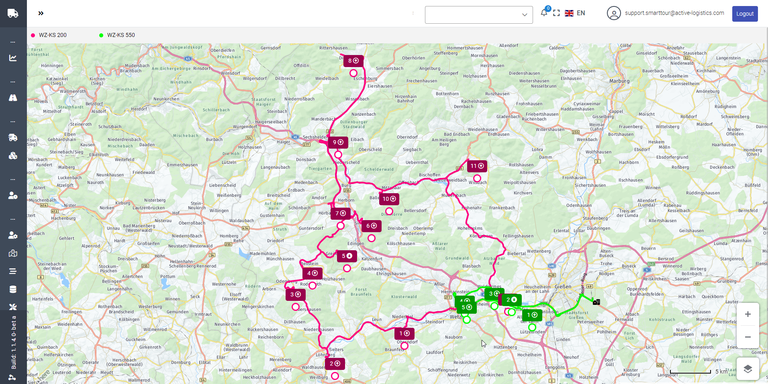Zoom in the map with plus
This screenshot has width=768, height=384.
click(x=747, y=314)
